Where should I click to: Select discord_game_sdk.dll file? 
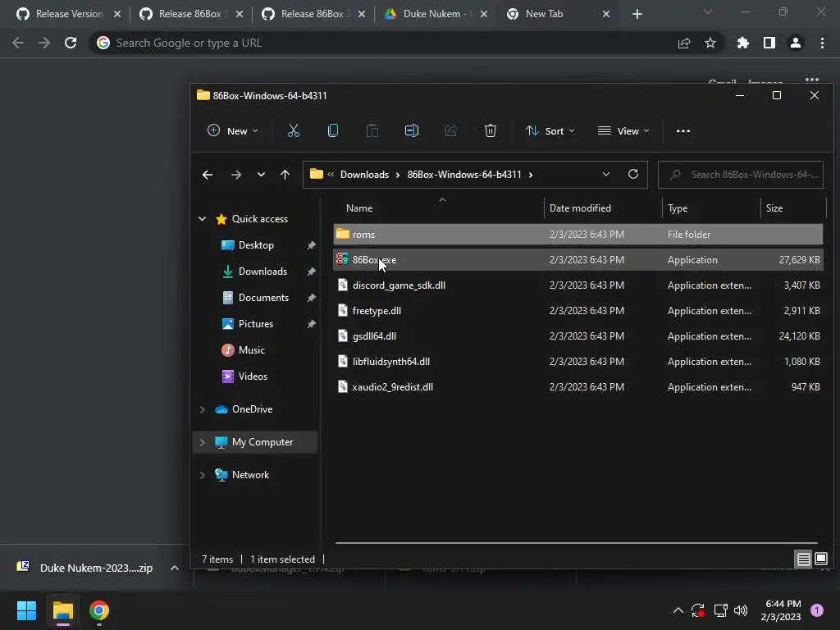click(578, 285)
